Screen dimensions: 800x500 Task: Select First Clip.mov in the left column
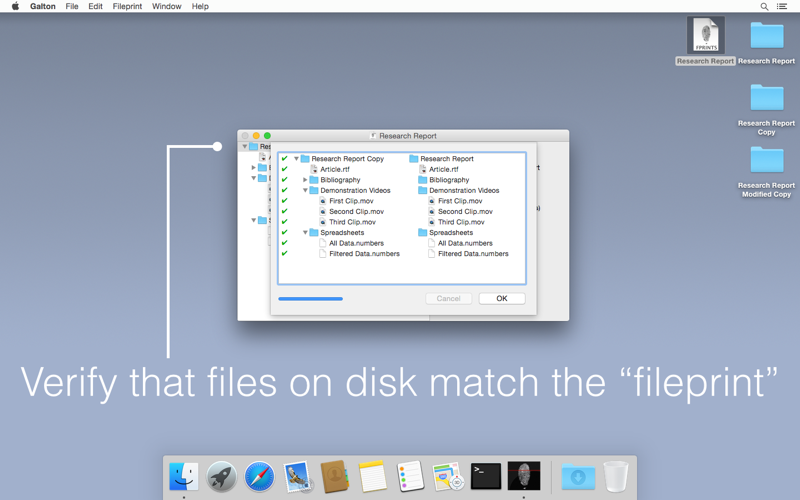tap(350, 201)
